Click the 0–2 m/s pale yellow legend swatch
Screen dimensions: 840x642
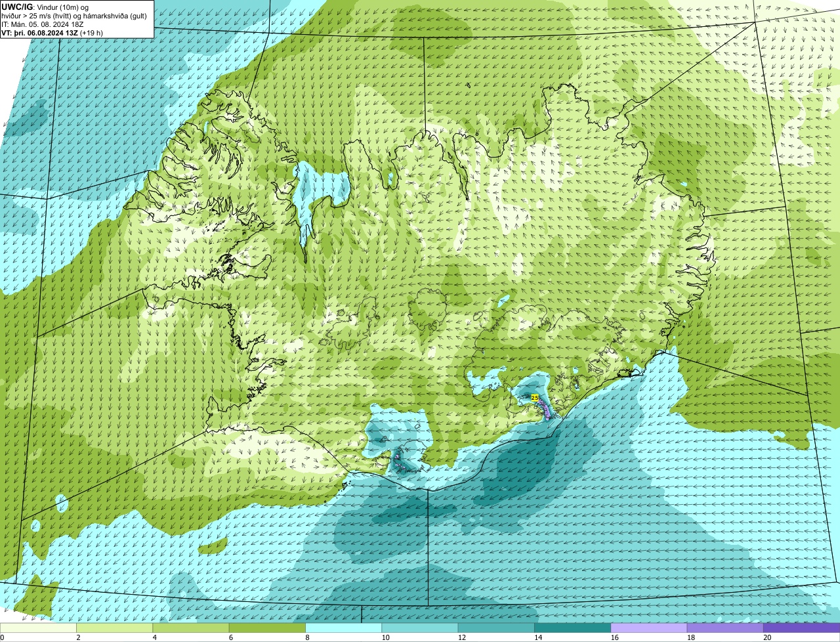[x=38, y=628]
